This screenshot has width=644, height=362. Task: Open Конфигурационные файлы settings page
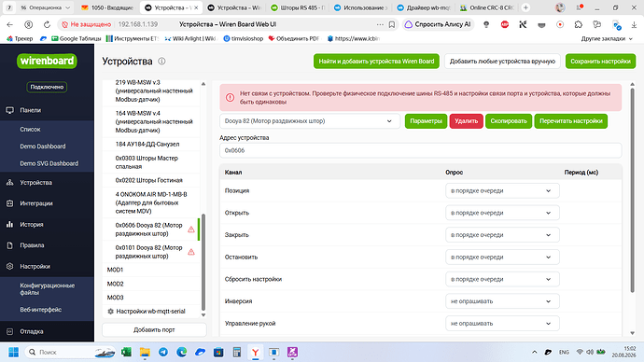point(48,289)
